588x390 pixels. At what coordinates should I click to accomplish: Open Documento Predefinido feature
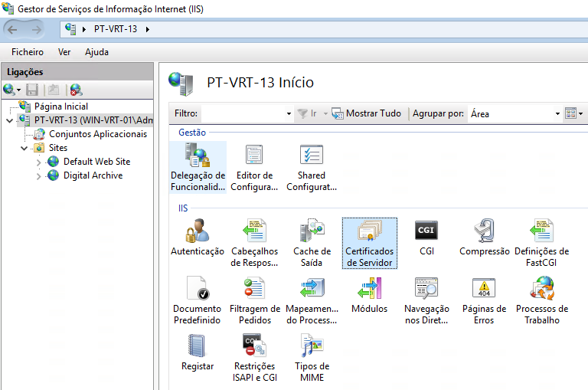197,300
